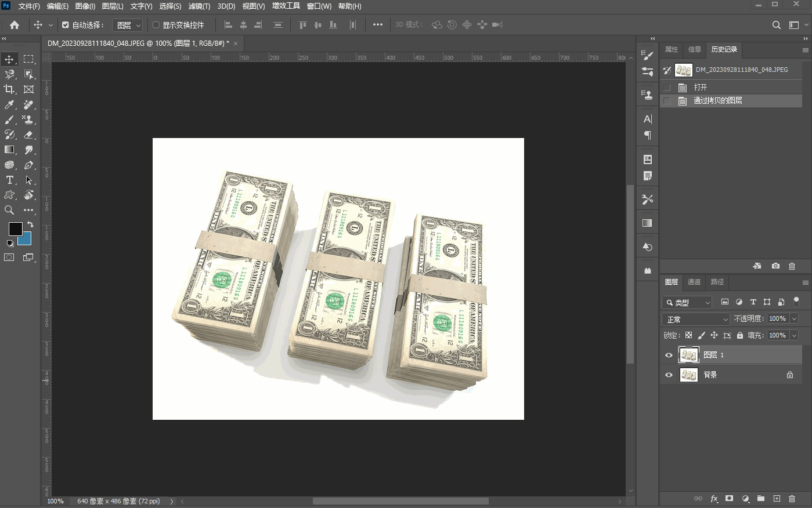Open the History panel options menu

click(x=805, y=50)
